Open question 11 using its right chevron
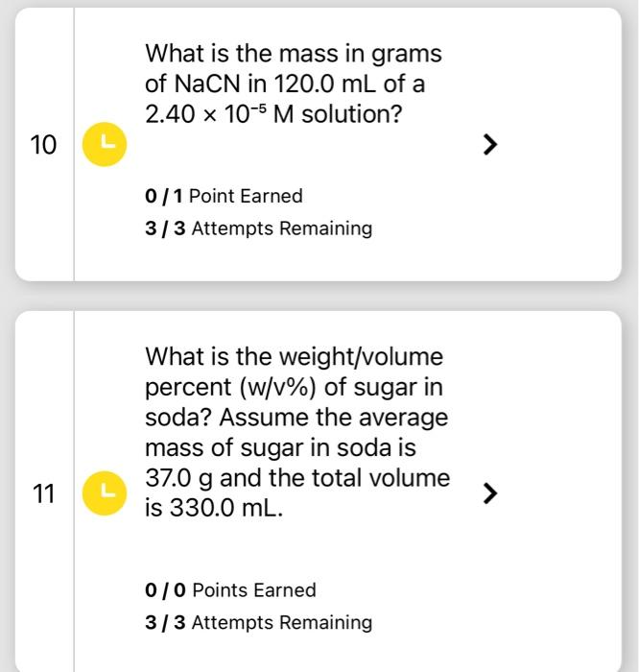The image size is (639, 672). coord(490,493)
